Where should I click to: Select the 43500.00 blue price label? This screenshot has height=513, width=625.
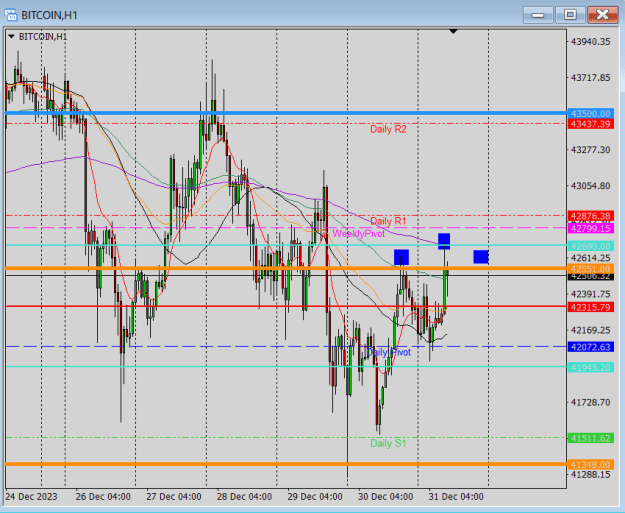click(x=590, y=114)
